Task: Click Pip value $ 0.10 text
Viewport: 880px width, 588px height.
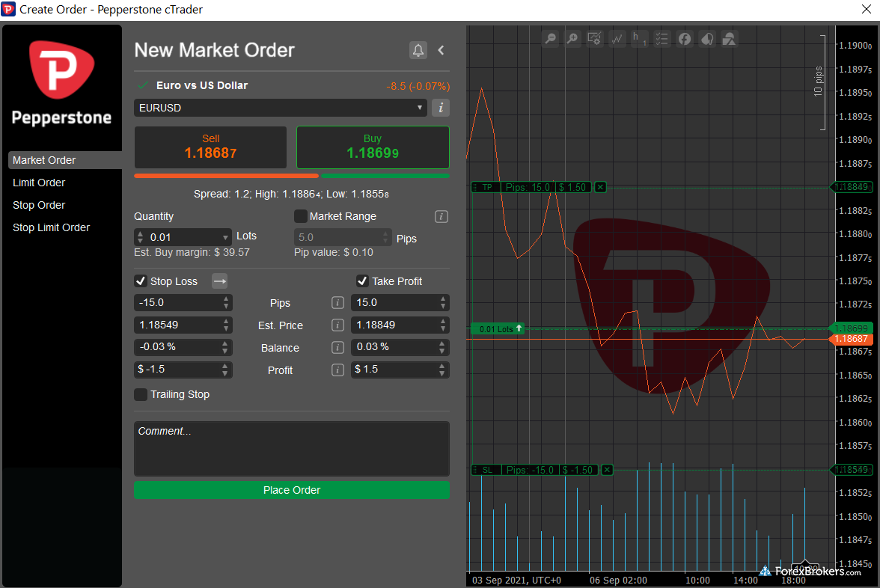Action: click(x=334, y=253)
